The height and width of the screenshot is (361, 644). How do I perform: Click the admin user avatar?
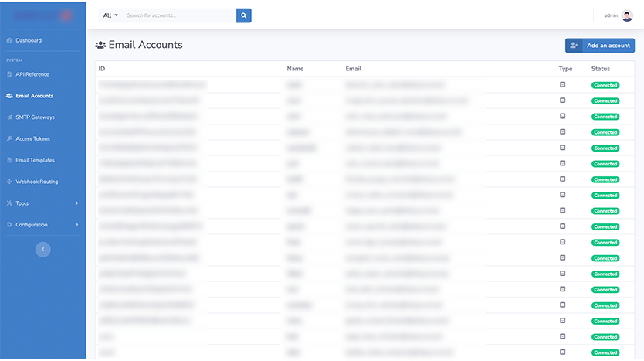click(627, 15)
